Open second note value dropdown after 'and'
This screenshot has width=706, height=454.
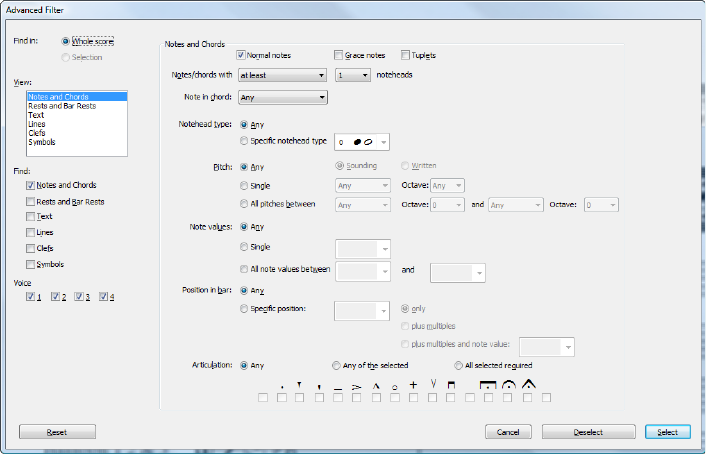click(458, 273)
